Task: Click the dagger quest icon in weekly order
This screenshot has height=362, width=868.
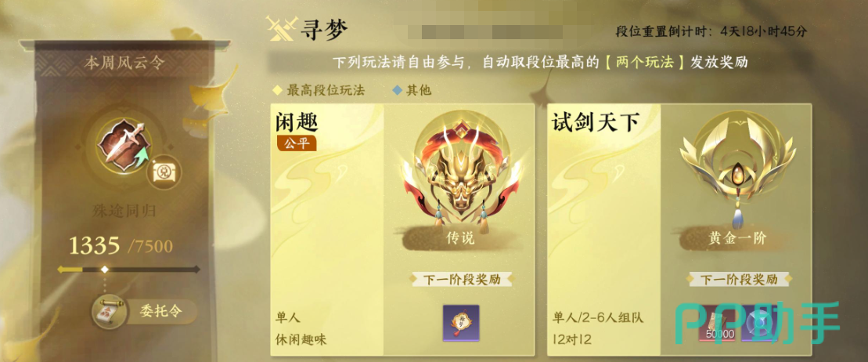Action: (x=120, y=147)
